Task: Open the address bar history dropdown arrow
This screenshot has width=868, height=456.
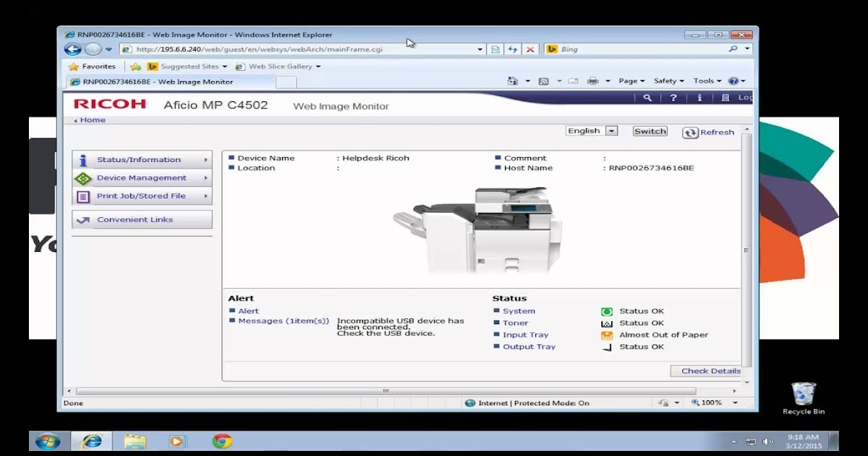Action: pyautogui.click(x=480, y=49)
